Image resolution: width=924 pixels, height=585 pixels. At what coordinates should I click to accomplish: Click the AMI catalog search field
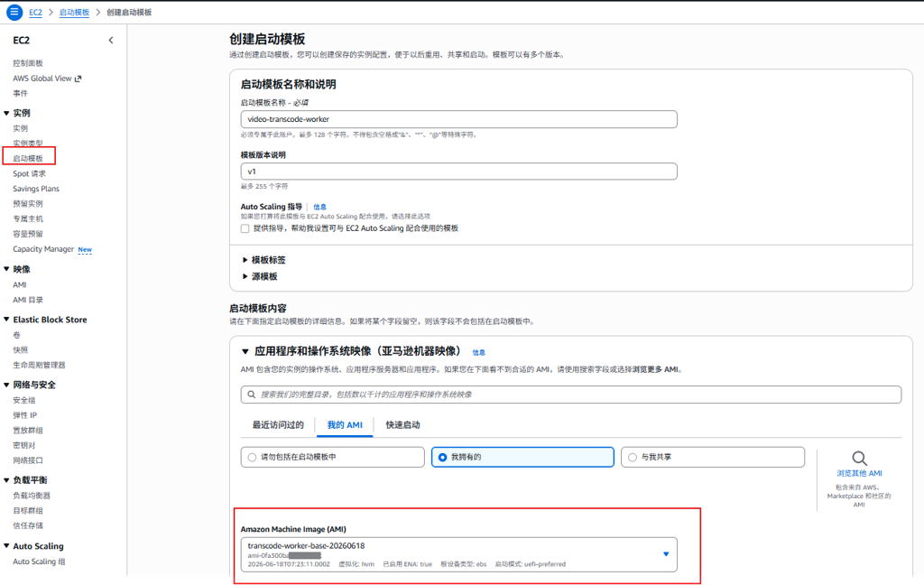pyautogui.click(x=571, y=395)
